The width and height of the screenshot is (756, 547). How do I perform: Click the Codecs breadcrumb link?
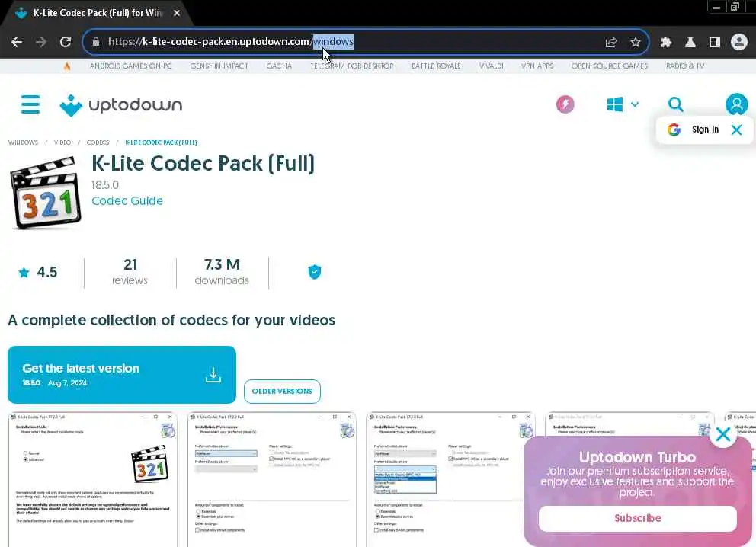tap(98, 142)
